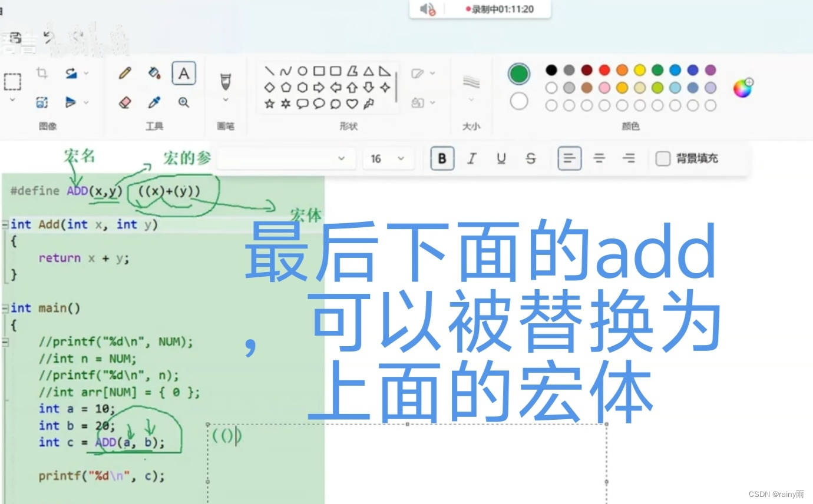Click the Undo arrow
Viewport: 813px width, 504px height.
[x=48, y=37]
